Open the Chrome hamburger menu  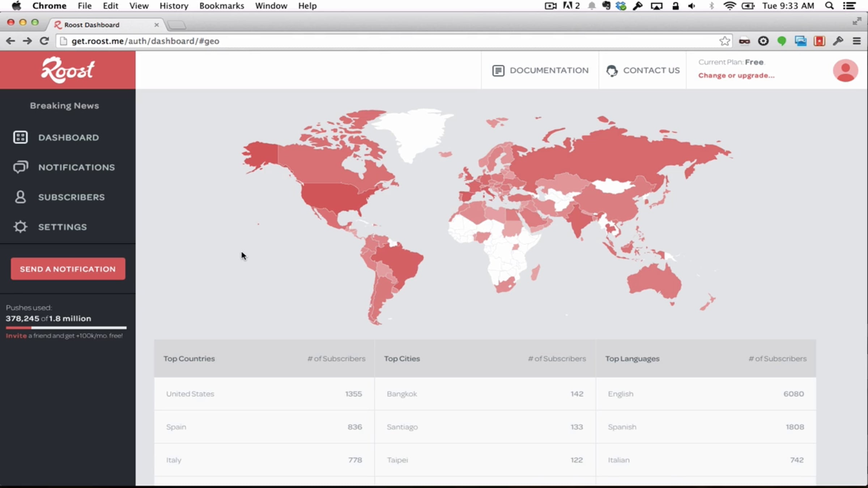857,41
